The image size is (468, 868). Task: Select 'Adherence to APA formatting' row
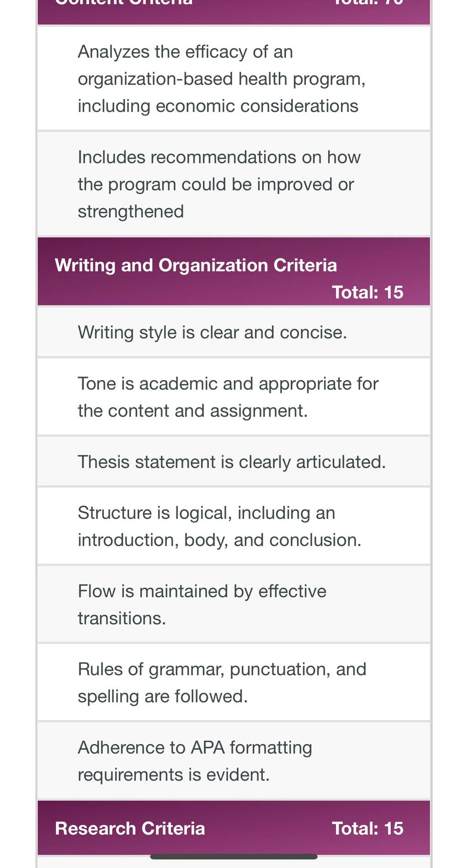pyautogui.click(x=234, y=761)
